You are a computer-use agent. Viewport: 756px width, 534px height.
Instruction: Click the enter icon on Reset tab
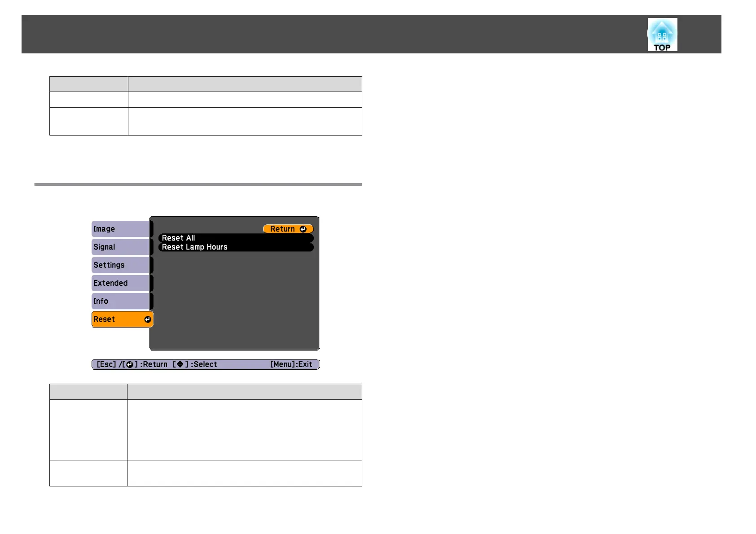[148, 320]
